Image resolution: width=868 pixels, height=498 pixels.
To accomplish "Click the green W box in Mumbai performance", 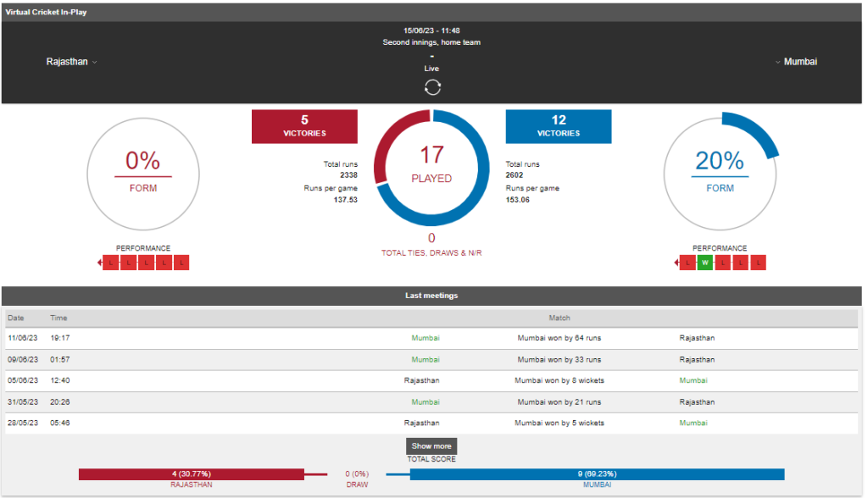I will (x=704, y=263).
